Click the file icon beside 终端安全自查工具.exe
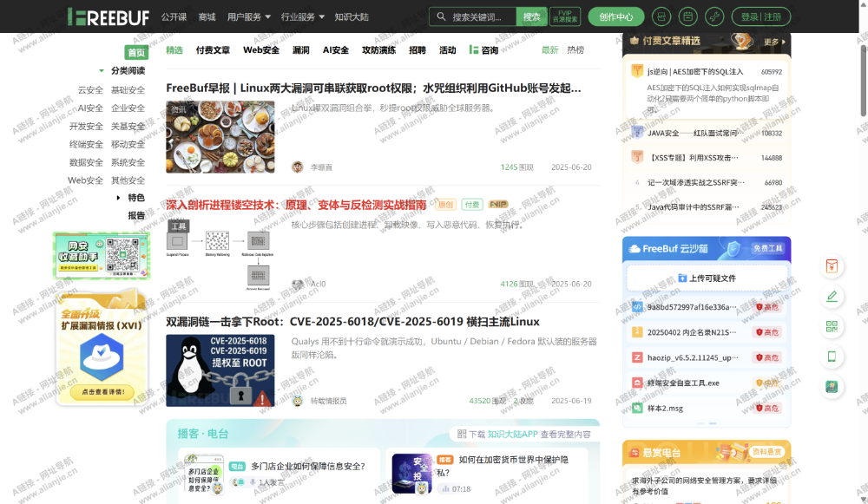 coord(637,383)
